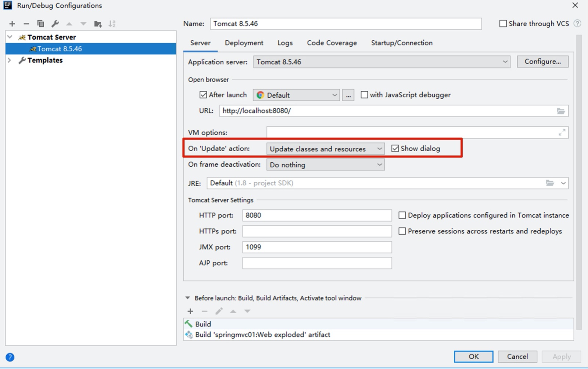Open the On 'Update' action dropdown
This screenshot has height=369, width=588.
(x=326, y=149)
